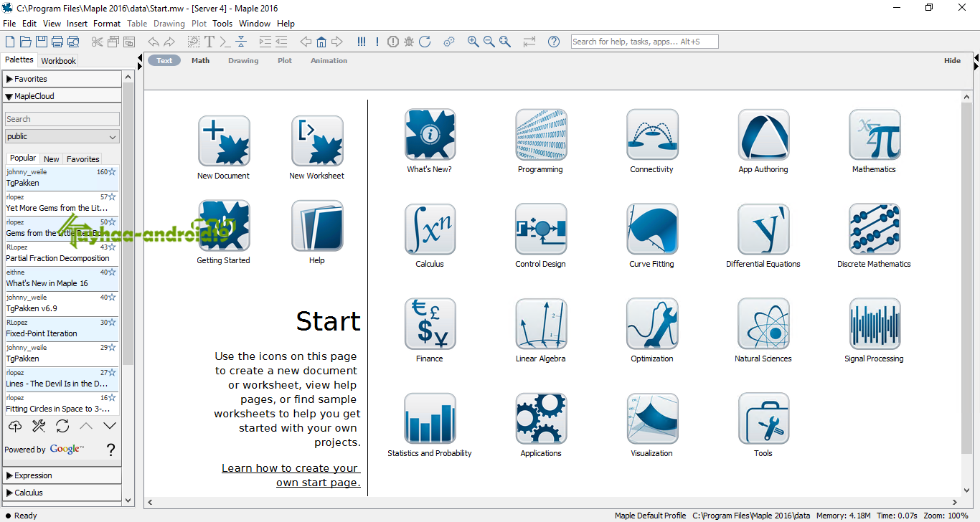Open the File menu
This screenshot has height=522, width=980.
coord(9,24)
